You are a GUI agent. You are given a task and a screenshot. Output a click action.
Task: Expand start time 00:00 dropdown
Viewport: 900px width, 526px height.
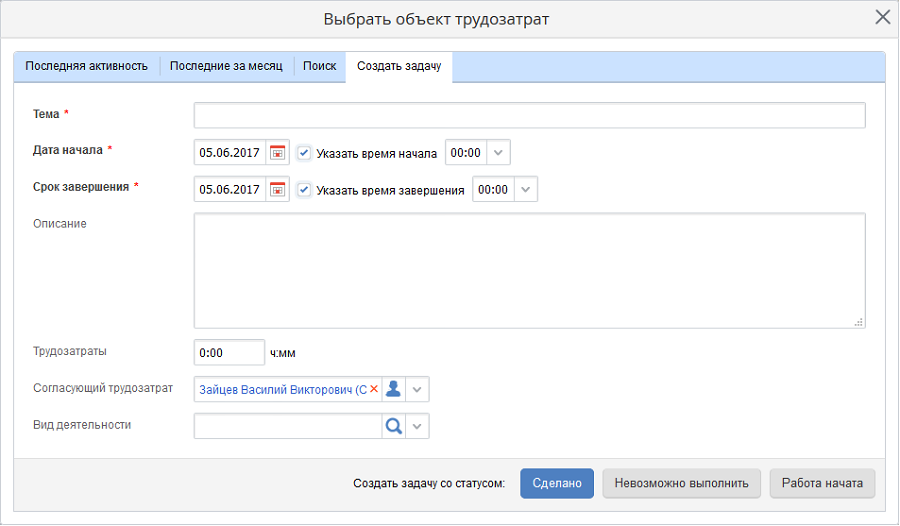(x=500, y=153)
